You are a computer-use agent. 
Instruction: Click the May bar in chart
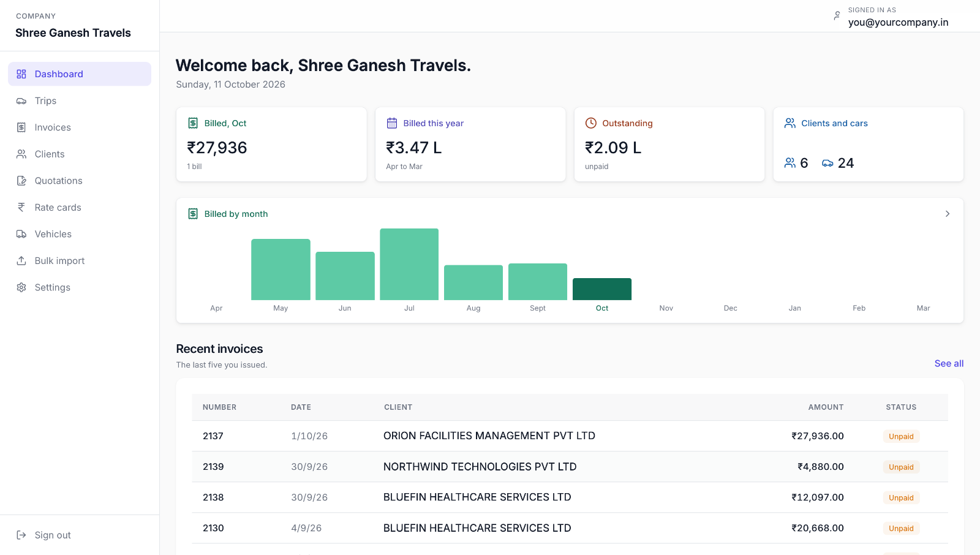pos(281,270)
